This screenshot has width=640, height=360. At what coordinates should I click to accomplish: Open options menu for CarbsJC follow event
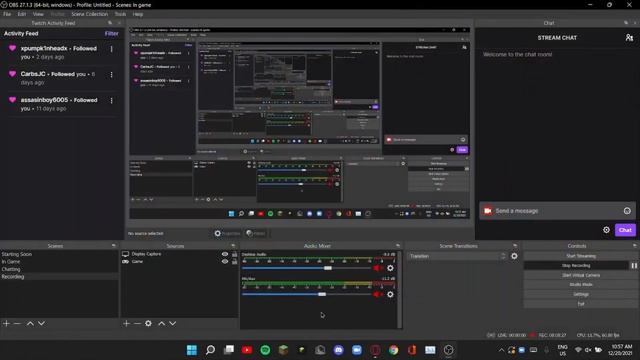[111, 75]
